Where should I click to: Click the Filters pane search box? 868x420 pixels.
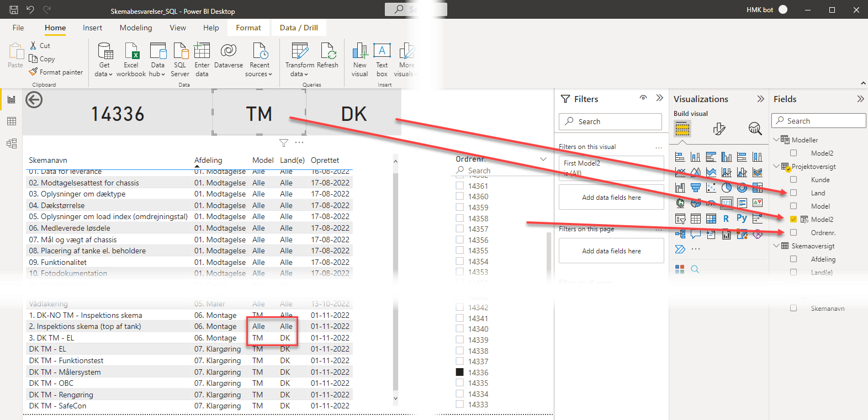pyautogui.click(x=610, y=121)
